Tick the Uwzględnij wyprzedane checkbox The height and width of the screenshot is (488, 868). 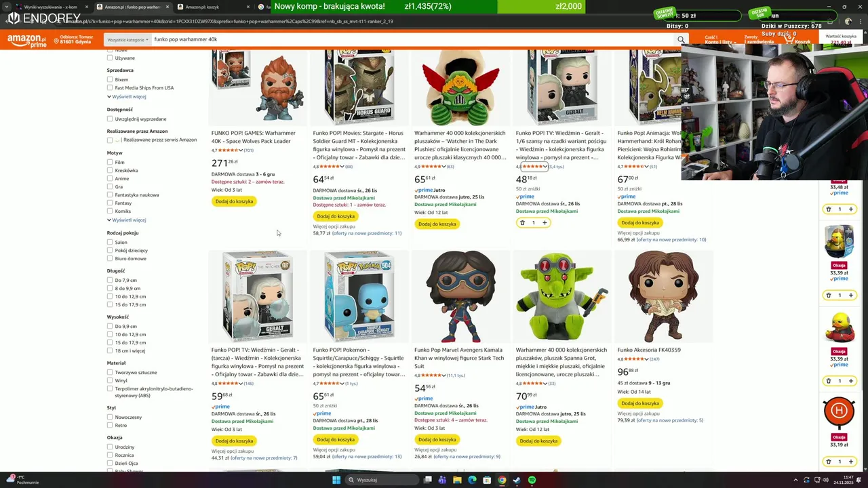pyautogui.click(x=110, y=119)
